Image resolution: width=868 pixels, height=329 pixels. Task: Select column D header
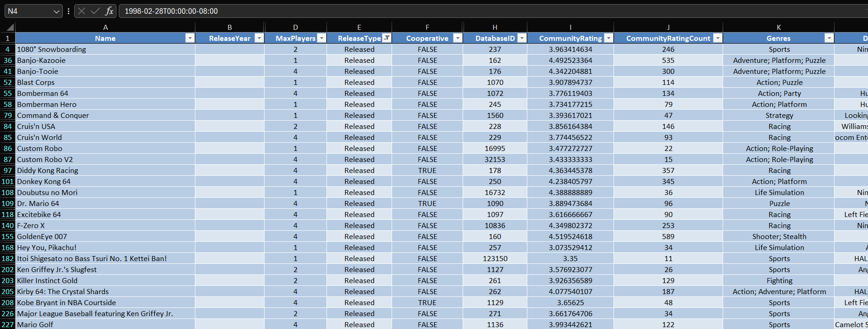tap(296, 28)
